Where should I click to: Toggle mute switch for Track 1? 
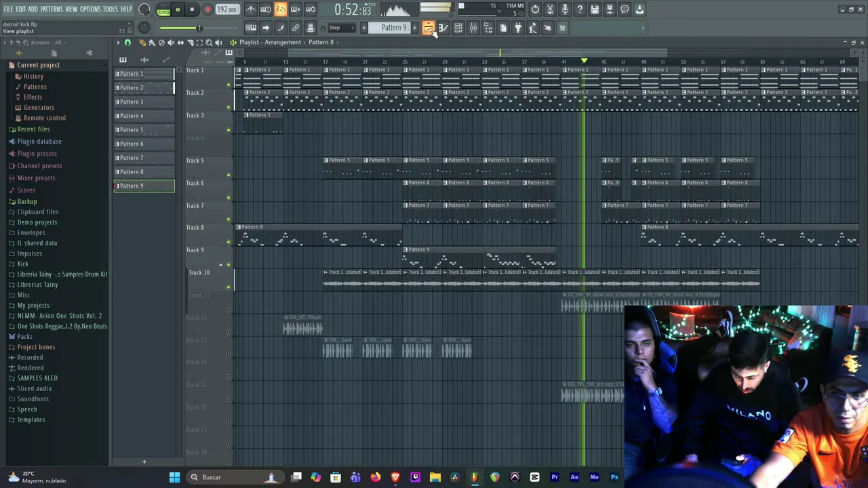[229, 85]
